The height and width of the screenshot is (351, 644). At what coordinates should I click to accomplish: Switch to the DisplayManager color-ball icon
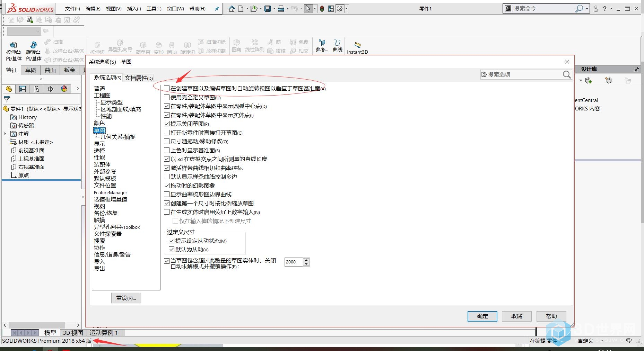[64, 89]
